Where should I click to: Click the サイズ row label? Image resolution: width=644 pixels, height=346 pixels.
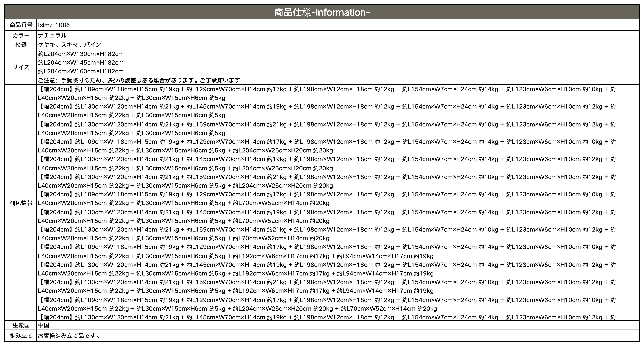click(21, 67)
